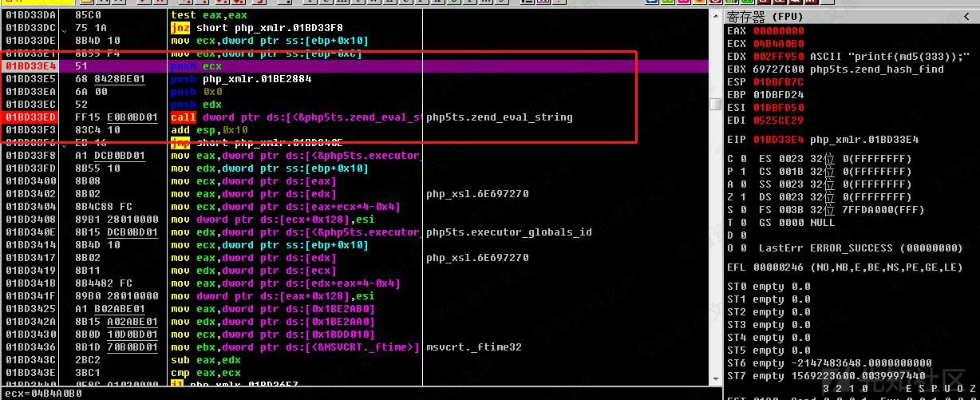Select the highlighted row at address 01BD33E4

coord(356,66)
